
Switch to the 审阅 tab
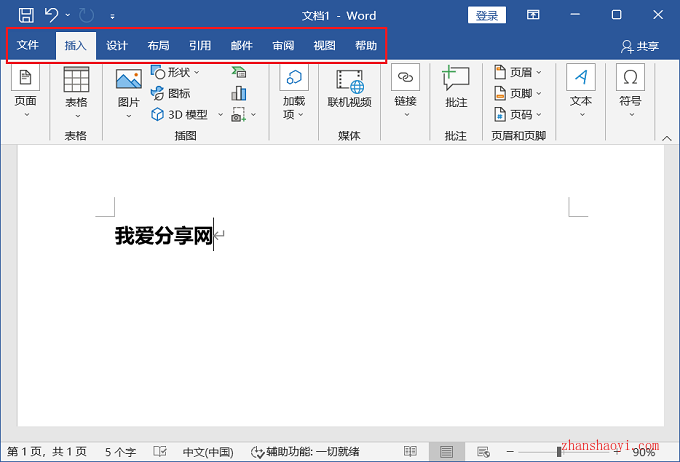pyautogui.click(x=283, y=46)
